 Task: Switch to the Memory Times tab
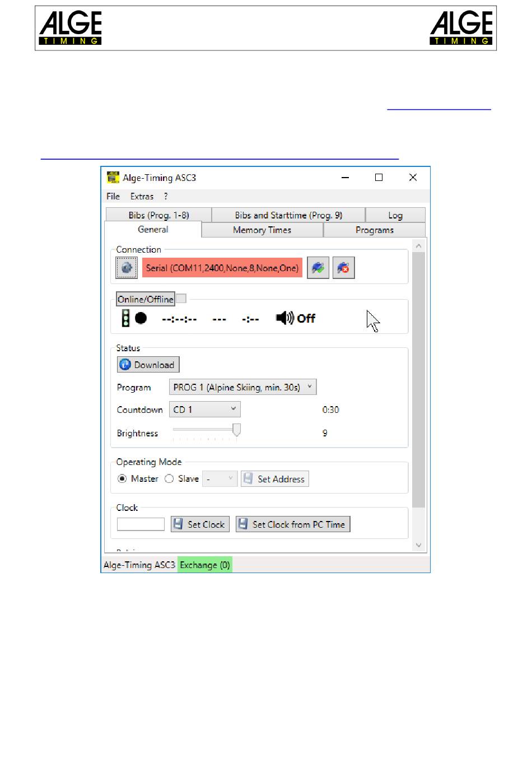tap(262, 230)
